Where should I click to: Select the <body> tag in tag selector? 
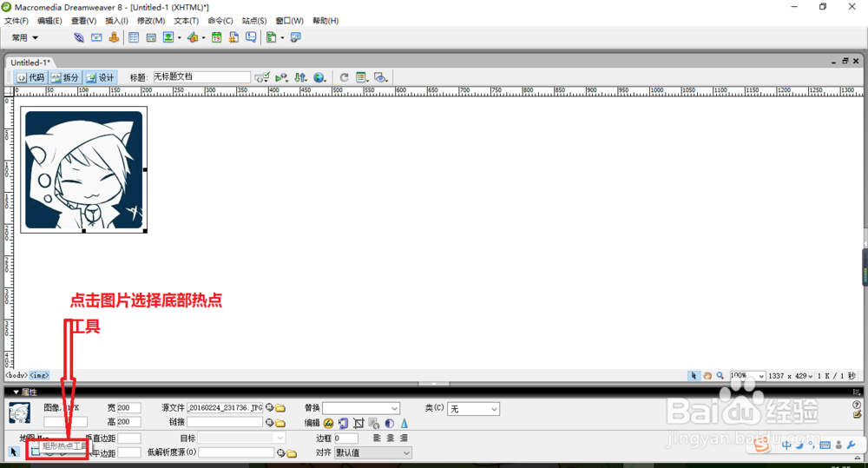(x=16, y=375)
